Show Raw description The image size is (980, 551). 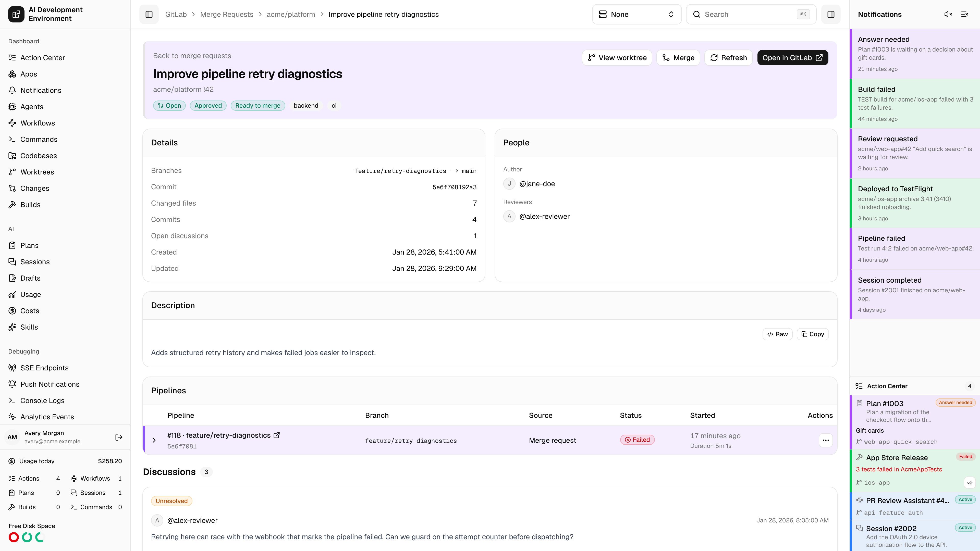(x=777, y=334)
